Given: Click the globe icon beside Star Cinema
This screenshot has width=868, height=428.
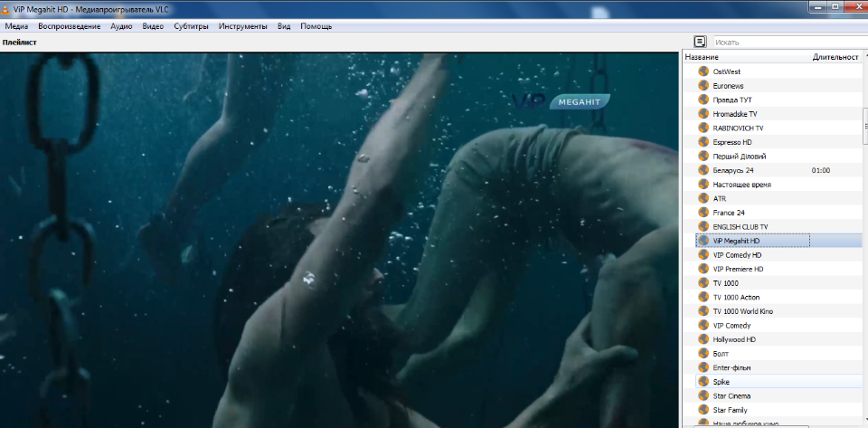Looking at the screenshot, I should coord(703,395).
